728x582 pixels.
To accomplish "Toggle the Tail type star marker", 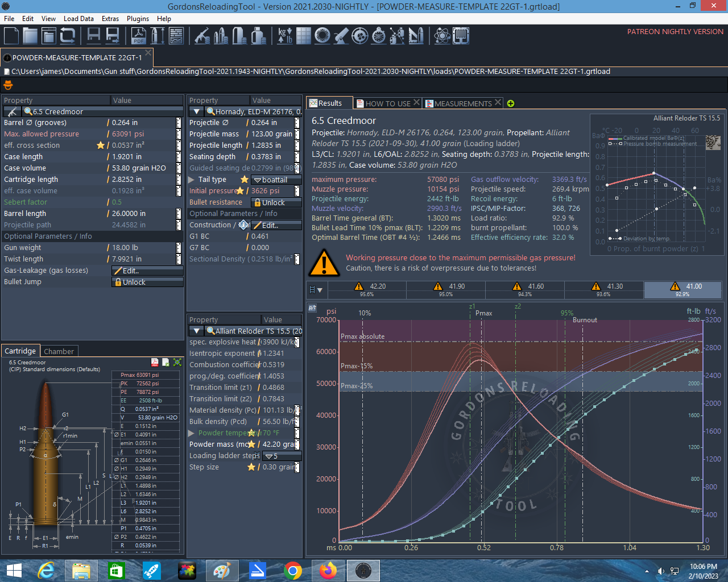I will pyautogui.click(x=245, y=180).
